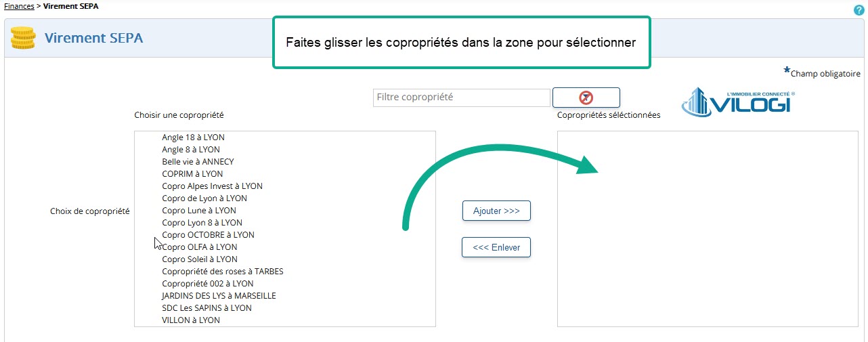Click the <<< Enlever button
Screen dimensions: 868x342
coord(496,247)
